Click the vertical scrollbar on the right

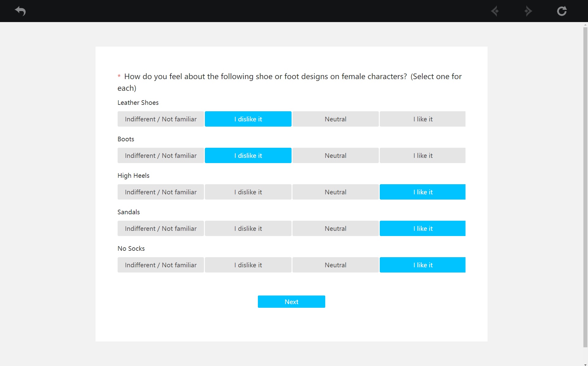point(585,187)
